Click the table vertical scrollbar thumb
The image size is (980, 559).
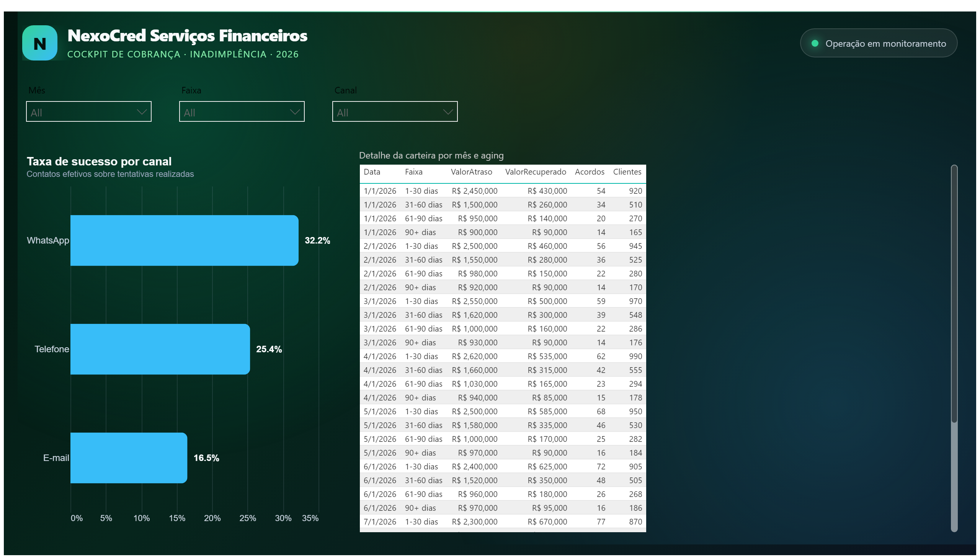pyautogui.click(x=954, y=294)
